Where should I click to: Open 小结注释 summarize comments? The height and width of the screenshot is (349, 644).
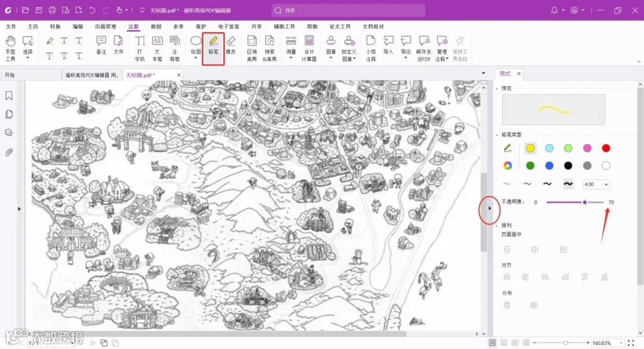[x=371, y=48]
